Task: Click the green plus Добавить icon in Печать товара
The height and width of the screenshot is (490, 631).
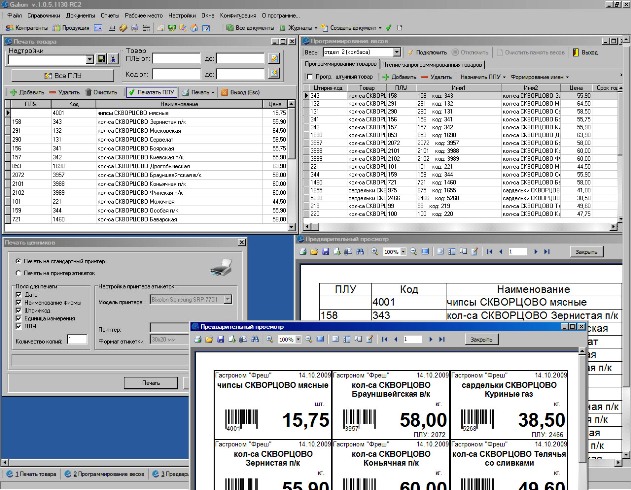Action: [11, 91]
